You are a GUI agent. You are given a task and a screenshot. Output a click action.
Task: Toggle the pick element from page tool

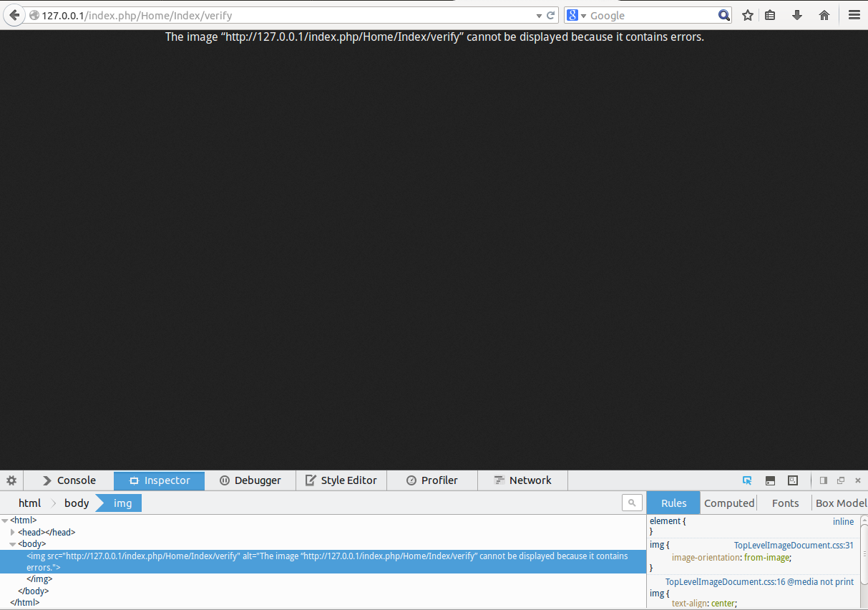[747, 480]
